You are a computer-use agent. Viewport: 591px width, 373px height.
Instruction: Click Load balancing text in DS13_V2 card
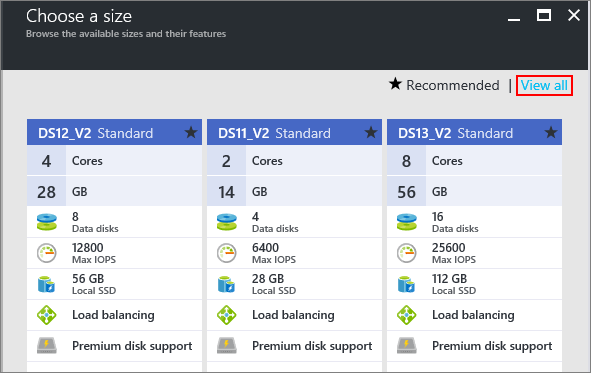(x=473, y=315)
